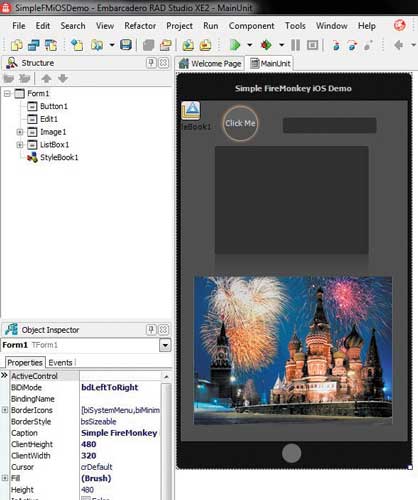The height and width of the screenshot is (500, 418).
Task: Select Image1 in the Structure tree
Action: (x=53, y=132)
